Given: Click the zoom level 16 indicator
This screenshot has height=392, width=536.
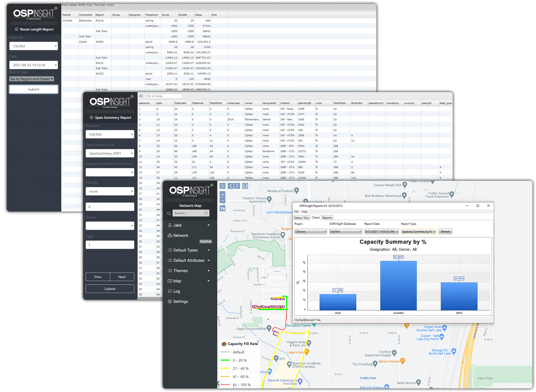Looking at the screenshot, I should point(222,208).
